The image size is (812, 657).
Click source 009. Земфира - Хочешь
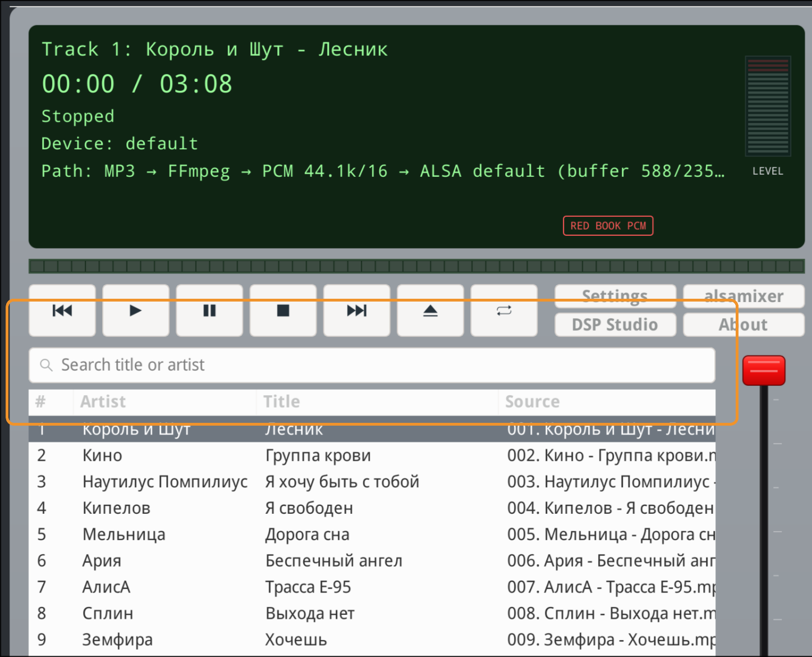pos(612,640)
